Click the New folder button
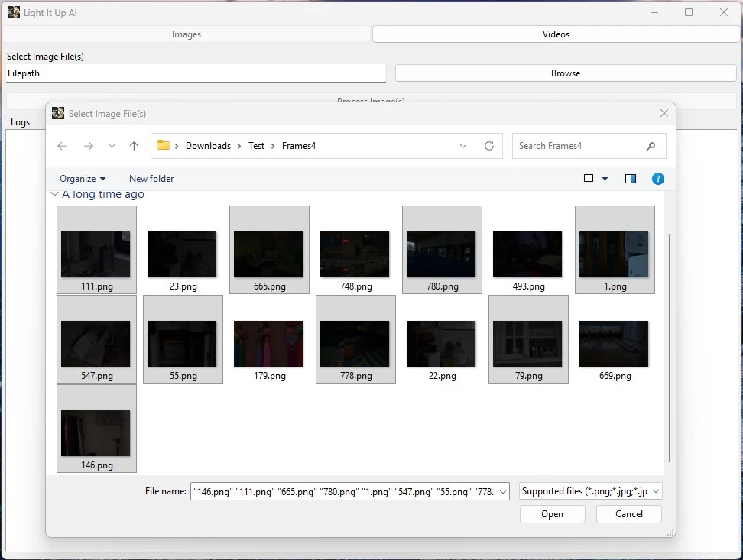Image resolution: width=743 pixels, height=560 pixels. [151, 179]
